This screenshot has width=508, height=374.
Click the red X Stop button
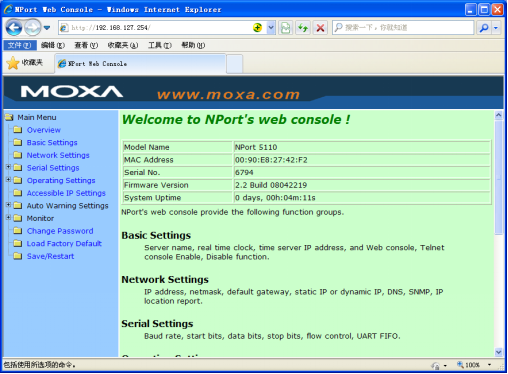[320, 28]
